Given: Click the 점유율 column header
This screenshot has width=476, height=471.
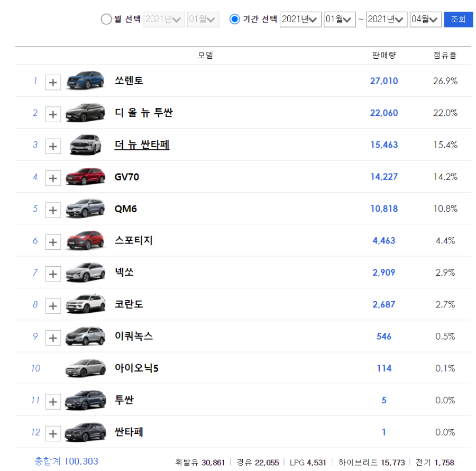Looking at the screenshot, I should point(445,55).
